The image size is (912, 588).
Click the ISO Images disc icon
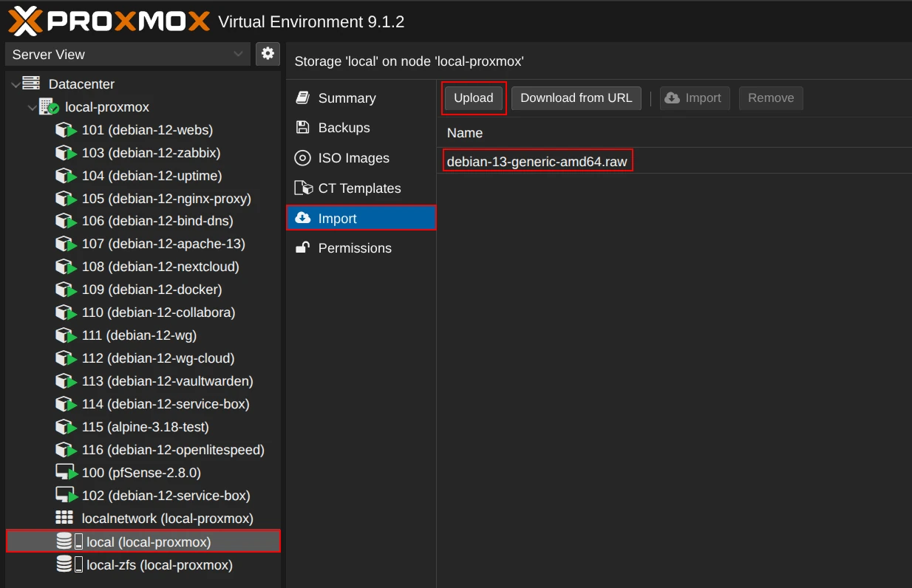click(x=302, y=158)
